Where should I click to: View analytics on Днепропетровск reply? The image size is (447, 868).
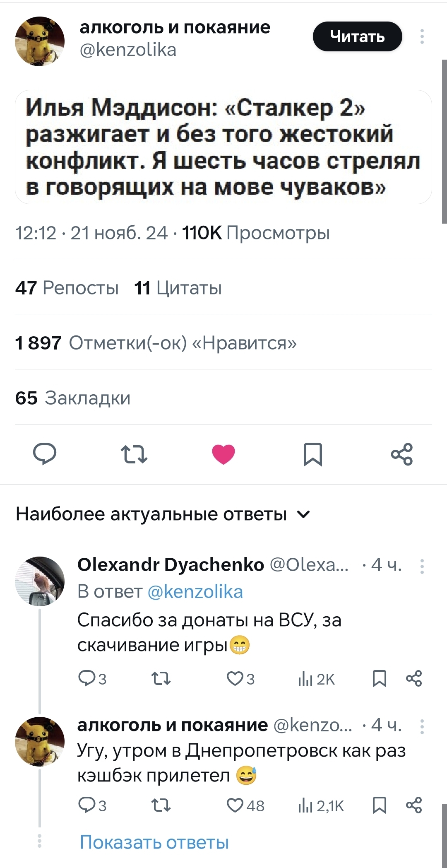(321, 805)
